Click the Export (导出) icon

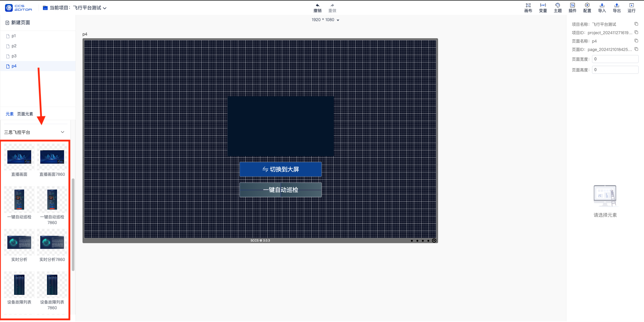(616, 5)
